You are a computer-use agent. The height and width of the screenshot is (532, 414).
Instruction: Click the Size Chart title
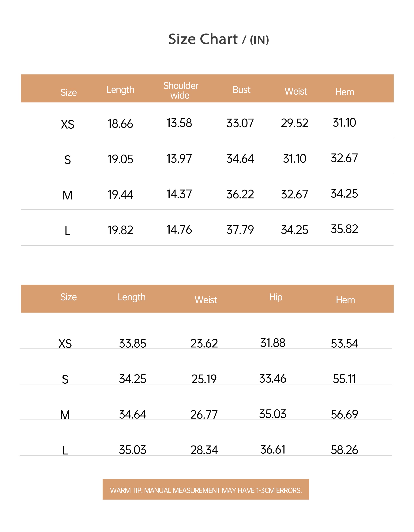tap(218, 39)
